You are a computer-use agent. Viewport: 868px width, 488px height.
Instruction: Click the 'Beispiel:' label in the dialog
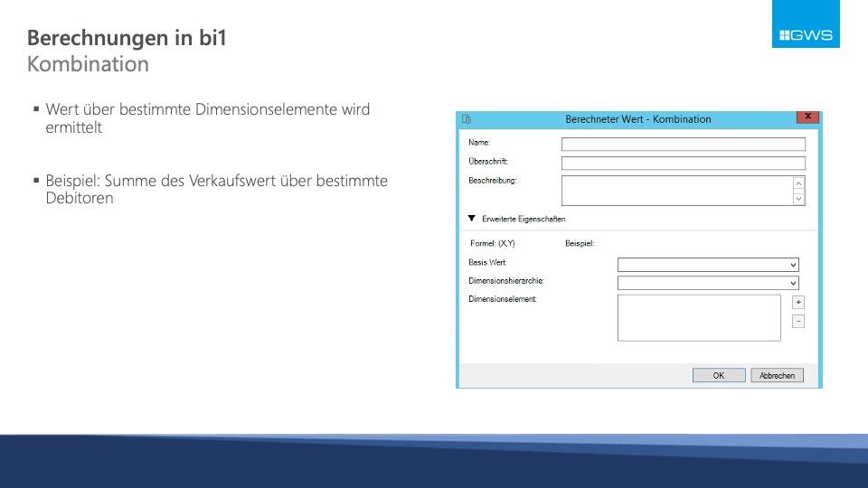pyautogui.click(x=580, y=243)
